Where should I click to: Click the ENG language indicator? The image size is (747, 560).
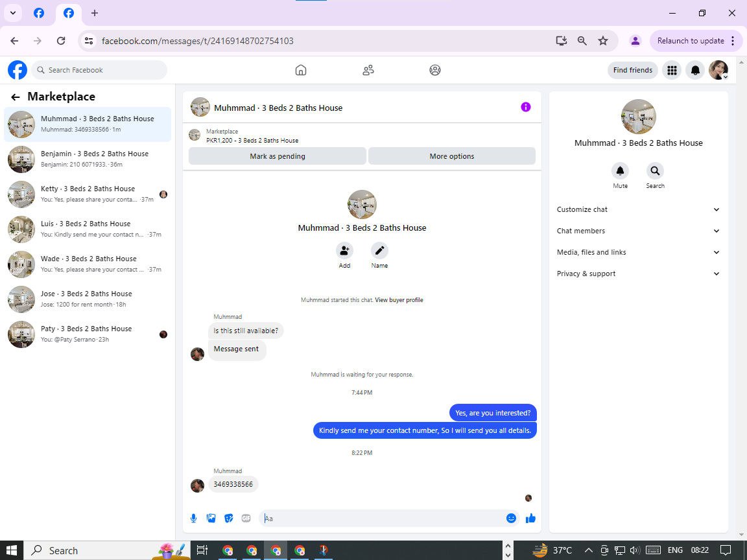coord(675,550)
